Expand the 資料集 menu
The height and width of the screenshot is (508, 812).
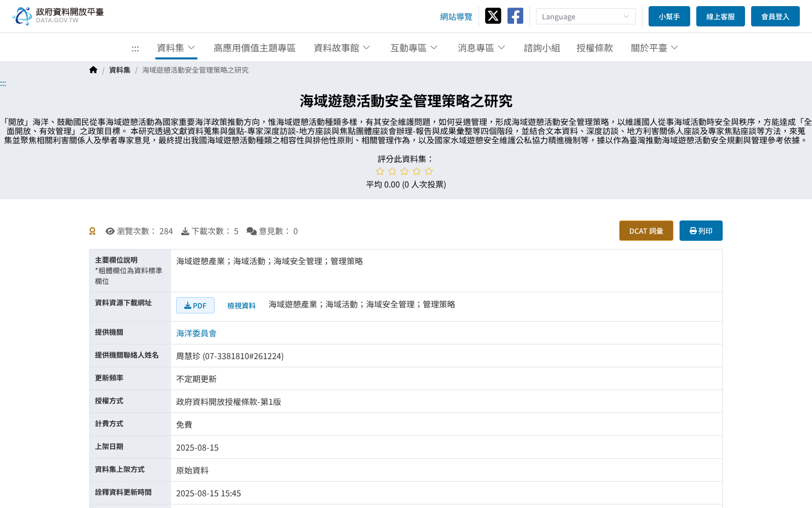click(x=176, y=48)
